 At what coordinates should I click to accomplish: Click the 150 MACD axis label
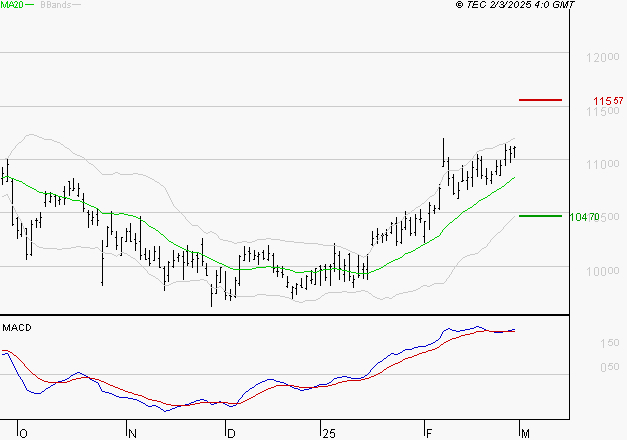(x=609, y=343)
